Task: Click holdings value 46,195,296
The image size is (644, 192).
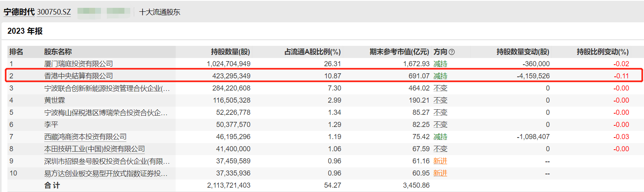Action: coord(233,137)
